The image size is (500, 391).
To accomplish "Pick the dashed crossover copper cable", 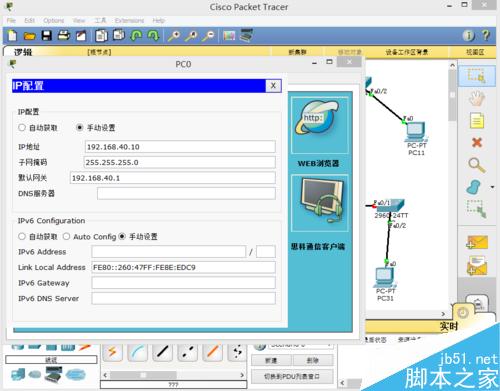I will click(187, 352).
